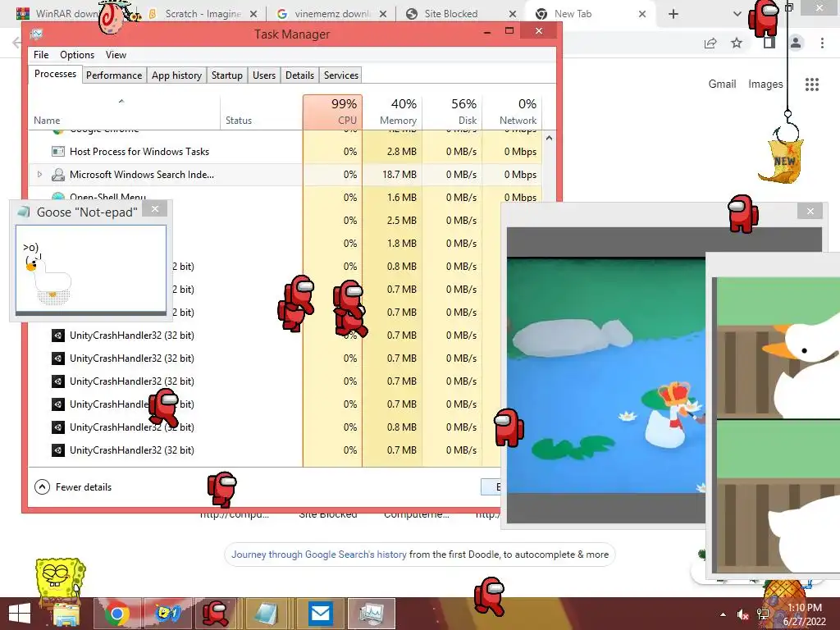This screenshot has height=630, width=840.
Task: Open the Gmail link
Action: (722, 84)
